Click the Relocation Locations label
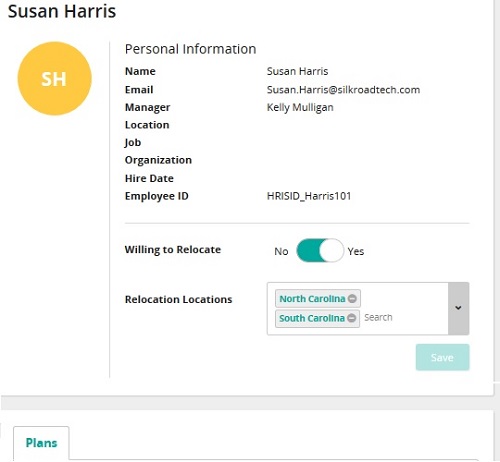 (178, 299)
